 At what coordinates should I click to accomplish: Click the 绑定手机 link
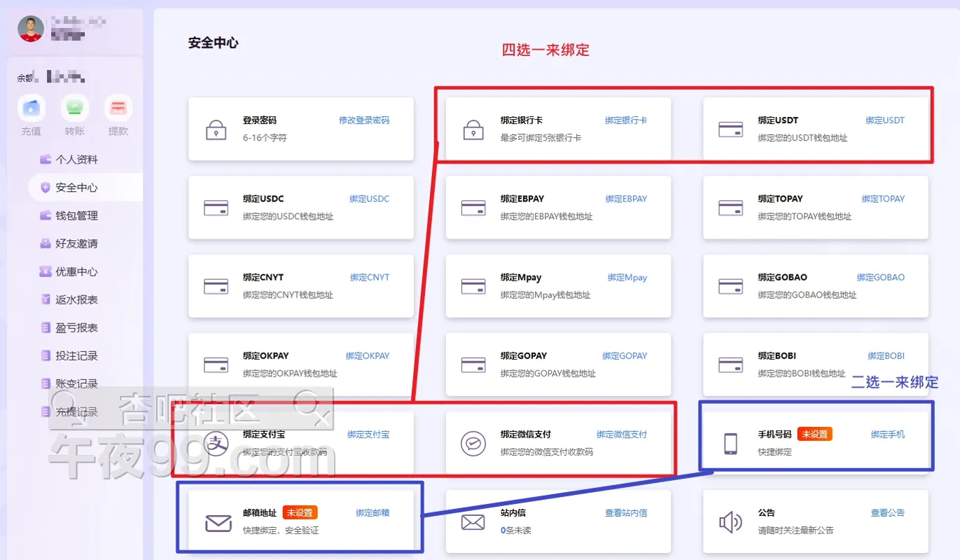(887, 435)
